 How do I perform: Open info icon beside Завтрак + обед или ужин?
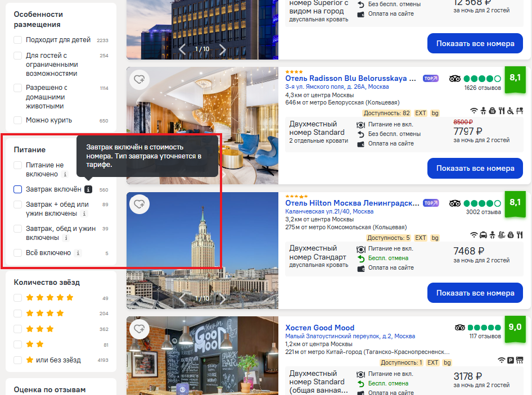[84, 214]
